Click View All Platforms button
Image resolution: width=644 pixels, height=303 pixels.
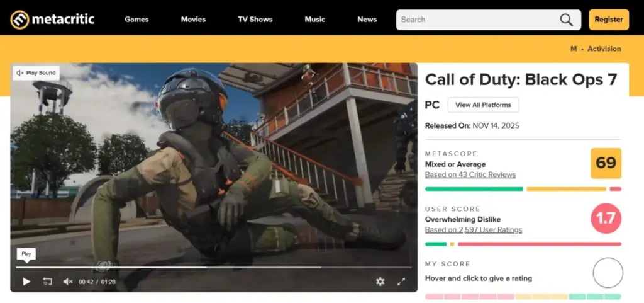[x=483, y=105]
